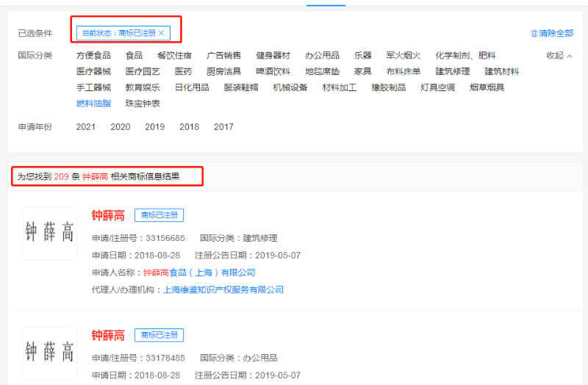The width and height of the screenshot is (588, 385).
Task: Open trademark logo thumbnail for 33178485
Action: click(50, 353)
